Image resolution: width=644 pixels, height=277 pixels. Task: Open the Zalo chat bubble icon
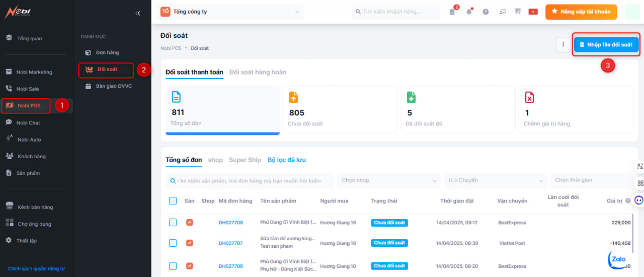618,259
